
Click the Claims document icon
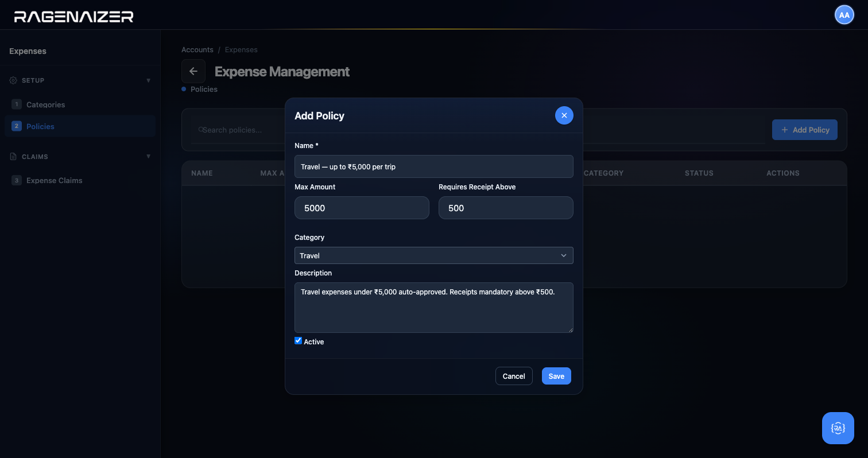(x=13, y=157)
